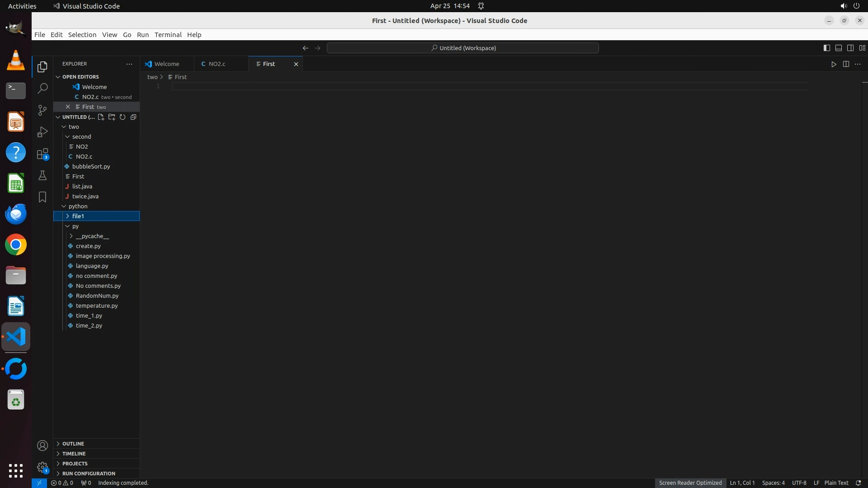Viewport: 868px width, 488px height.
Task: Open the Extensions view
Action: [x=42, y=154]
